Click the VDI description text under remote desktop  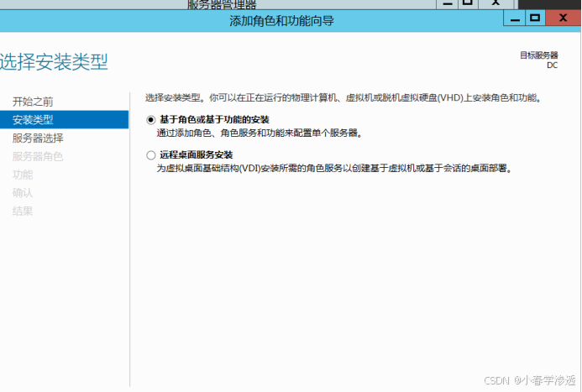pos(334,169)
